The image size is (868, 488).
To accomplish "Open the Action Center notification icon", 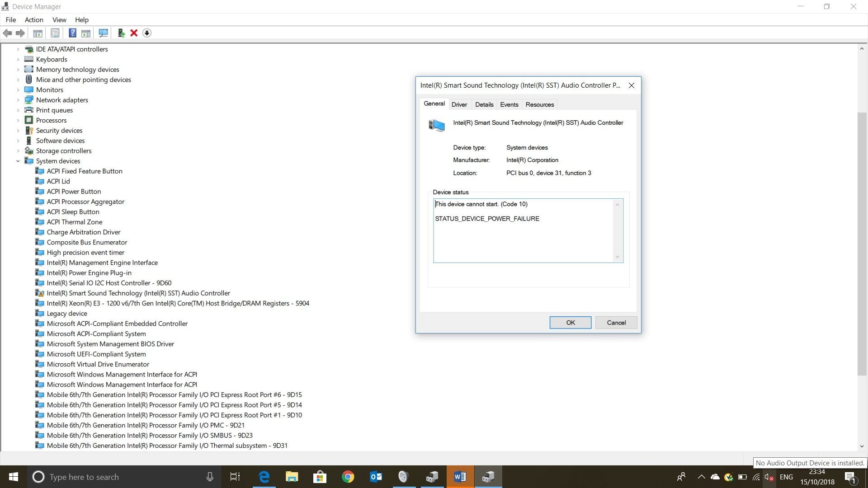I will 850,477.
